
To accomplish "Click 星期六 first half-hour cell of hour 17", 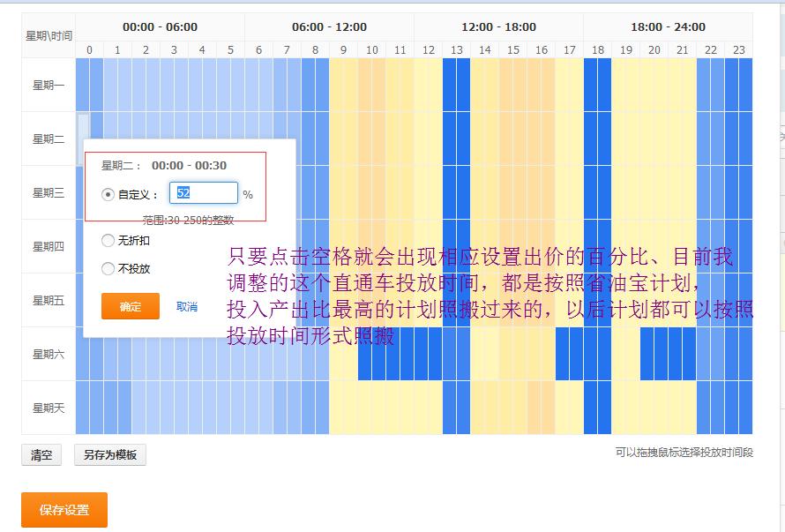I will pos(562,354).
